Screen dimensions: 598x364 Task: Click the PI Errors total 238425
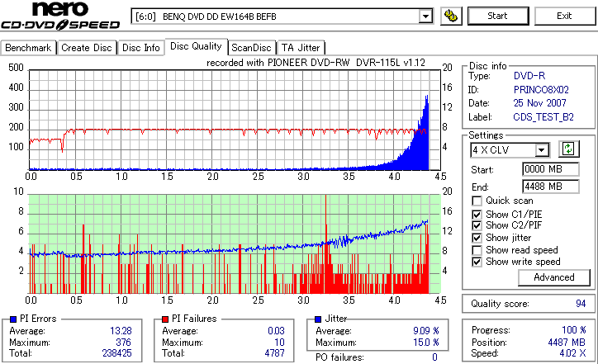(x=116, y=353)
